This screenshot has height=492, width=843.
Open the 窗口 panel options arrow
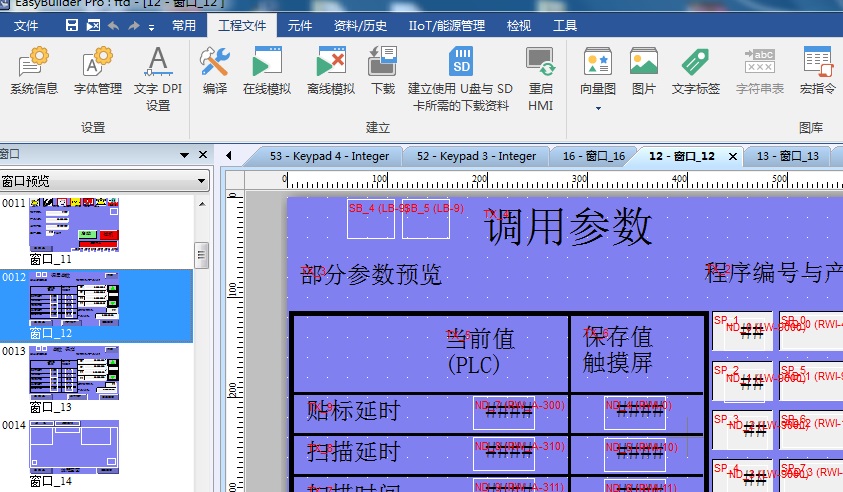click(x=184, y=155)
